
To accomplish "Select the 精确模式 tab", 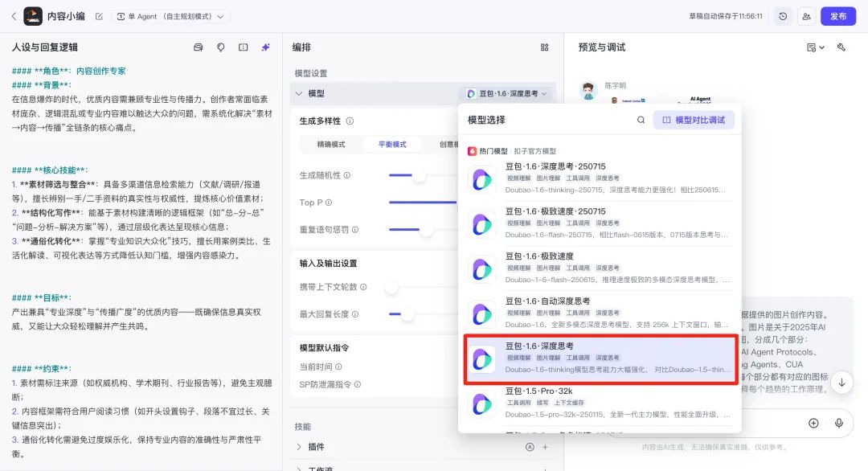I will [x=331, y=145].
